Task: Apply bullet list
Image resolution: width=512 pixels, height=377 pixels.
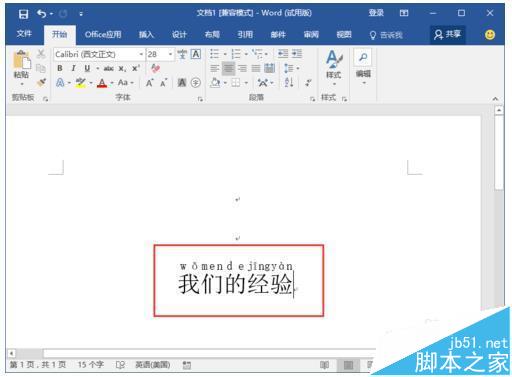Action: click(215, 54)
